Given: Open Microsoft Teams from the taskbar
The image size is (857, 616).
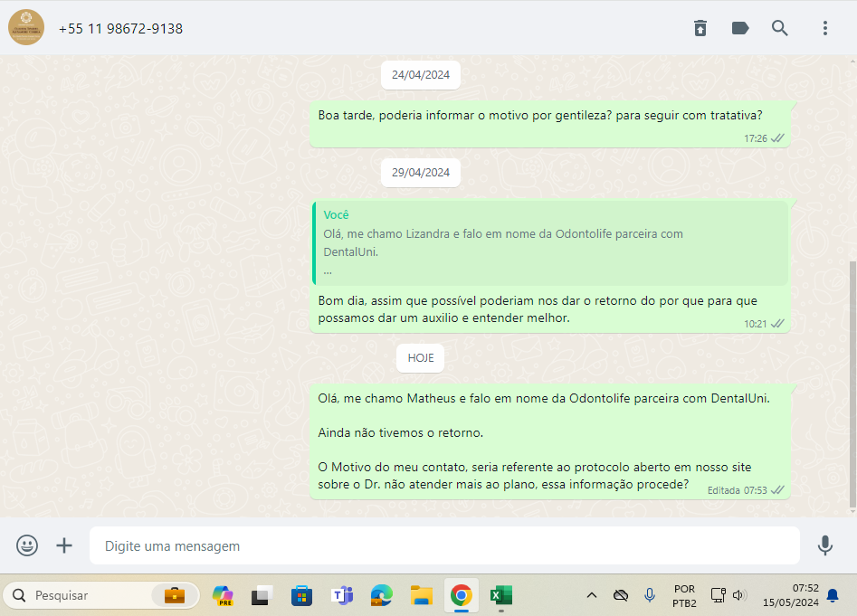Looking at the screenshot, I should (x=342, y=595).
